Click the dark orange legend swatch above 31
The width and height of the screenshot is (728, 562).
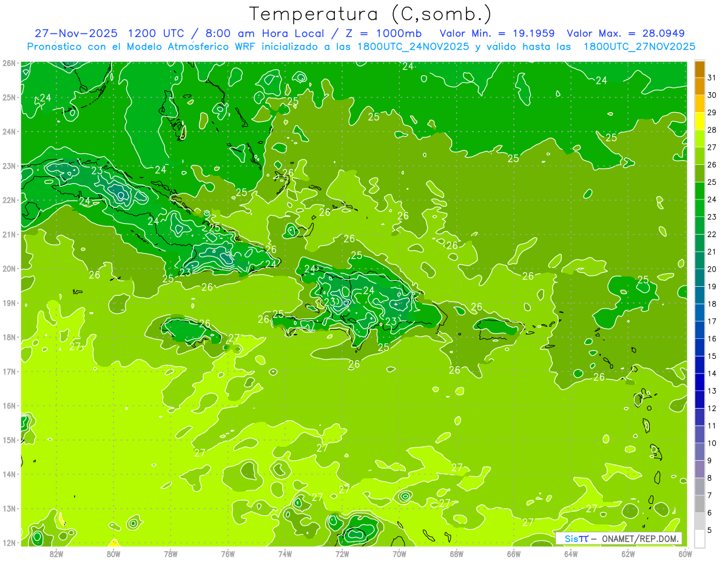tap(699, 70)
